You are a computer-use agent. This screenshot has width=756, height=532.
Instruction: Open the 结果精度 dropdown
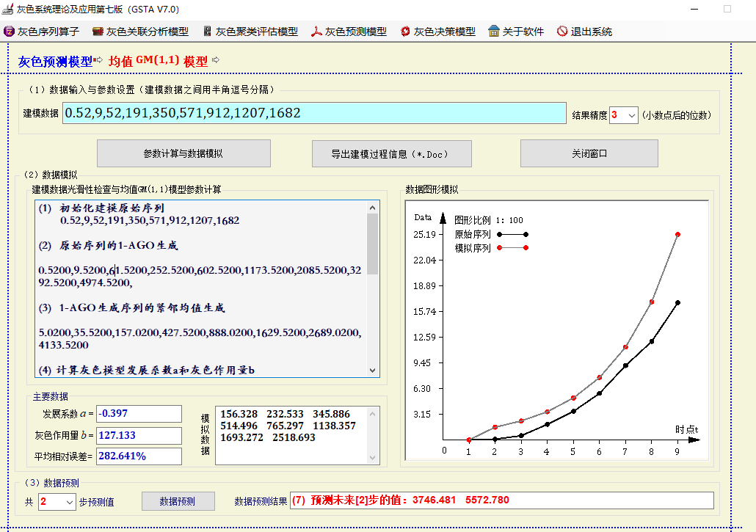pyautogui.click(x=631, y=115)
